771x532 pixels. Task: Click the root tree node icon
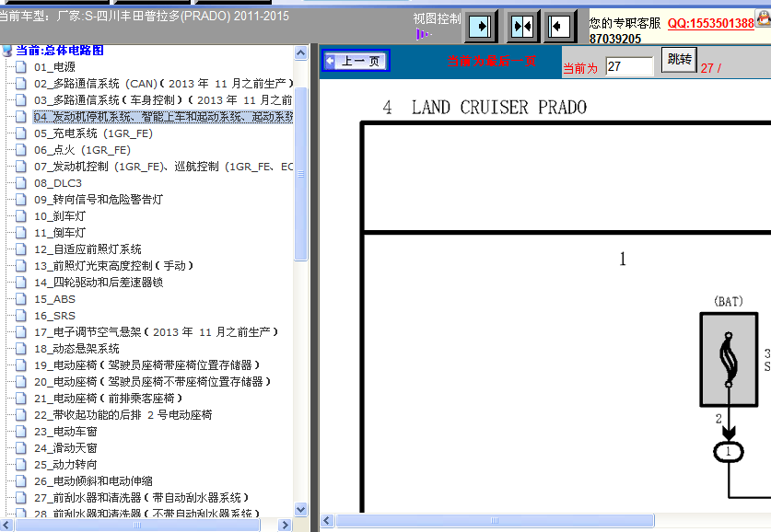point(6,50)
